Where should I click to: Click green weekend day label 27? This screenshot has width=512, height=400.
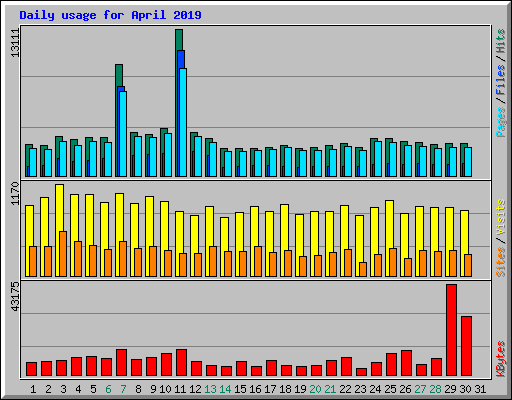(420, 389)
